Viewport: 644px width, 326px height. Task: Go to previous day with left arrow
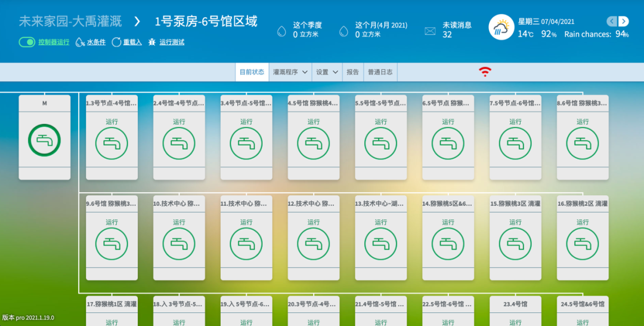pyautogui.click(x=612, y=21)
